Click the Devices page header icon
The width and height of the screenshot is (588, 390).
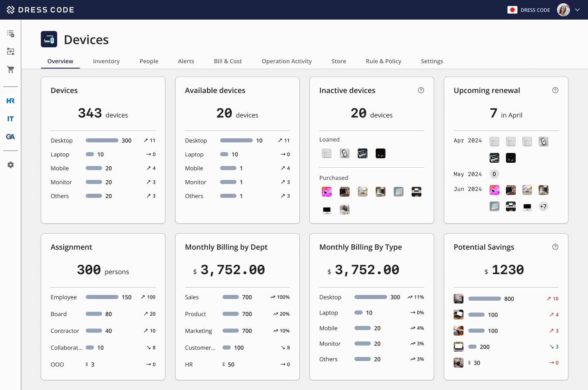(x=49, y=39)
